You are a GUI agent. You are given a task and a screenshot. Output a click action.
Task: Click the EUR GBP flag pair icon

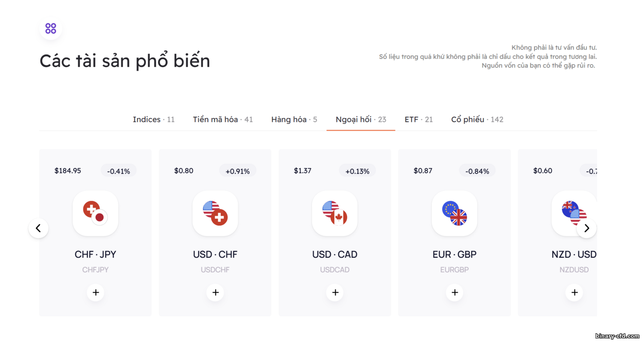pyautogui.click(x=454, y=213)
